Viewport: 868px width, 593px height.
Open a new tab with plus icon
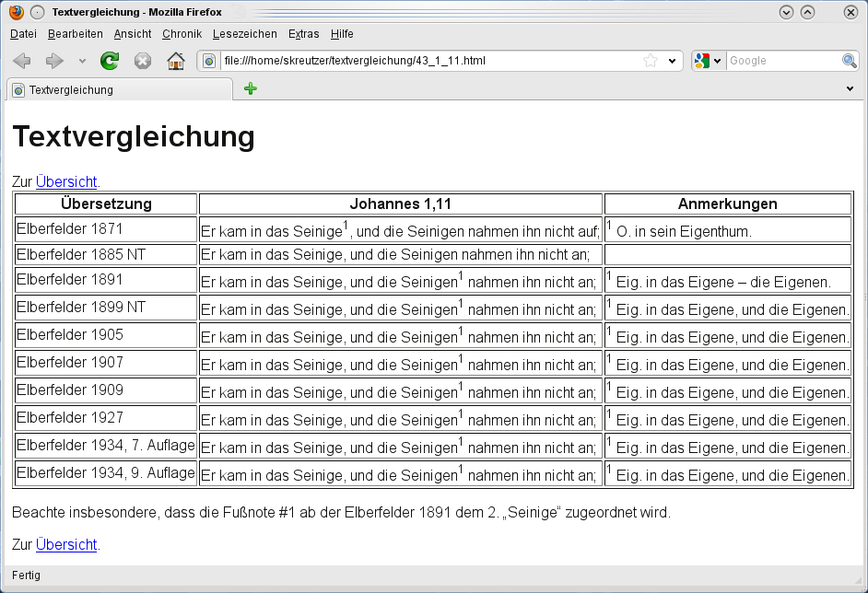[250, 89]
